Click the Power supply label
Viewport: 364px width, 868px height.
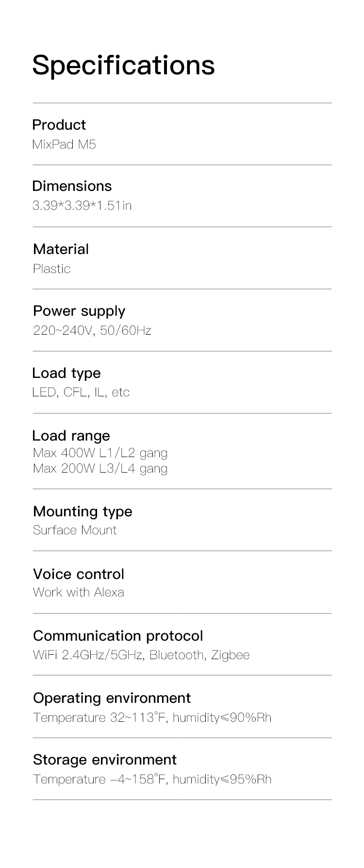79,311
